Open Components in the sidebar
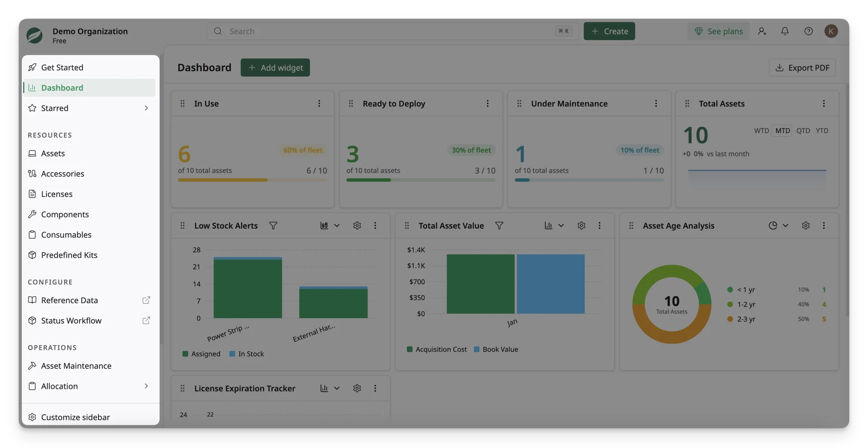The image size is (868, 447). coord(89,214)
